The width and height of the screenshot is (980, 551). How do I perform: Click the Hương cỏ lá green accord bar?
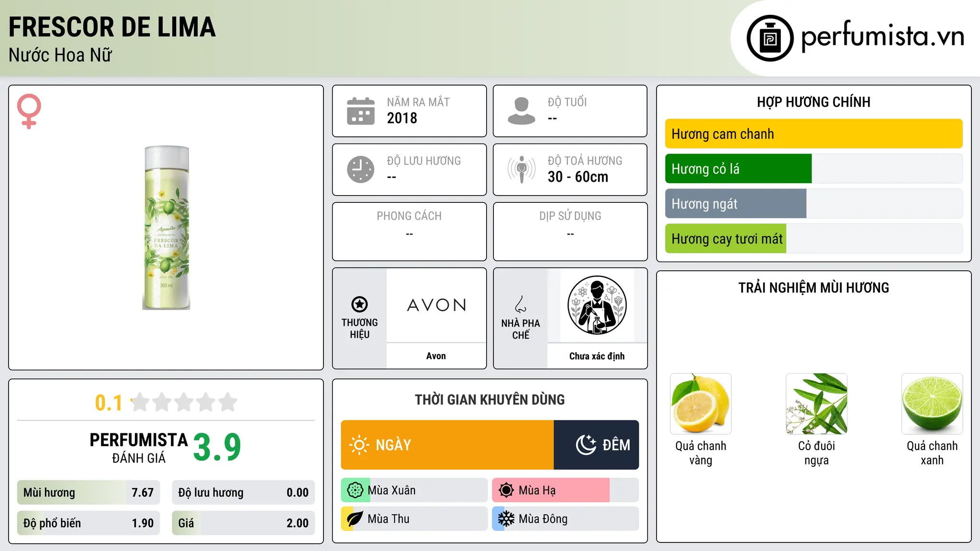(738, 169)
